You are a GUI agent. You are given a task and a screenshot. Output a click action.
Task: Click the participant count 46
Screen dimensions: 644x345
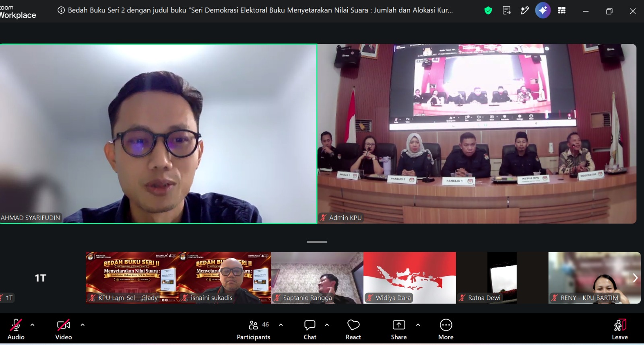pos(266,324)
